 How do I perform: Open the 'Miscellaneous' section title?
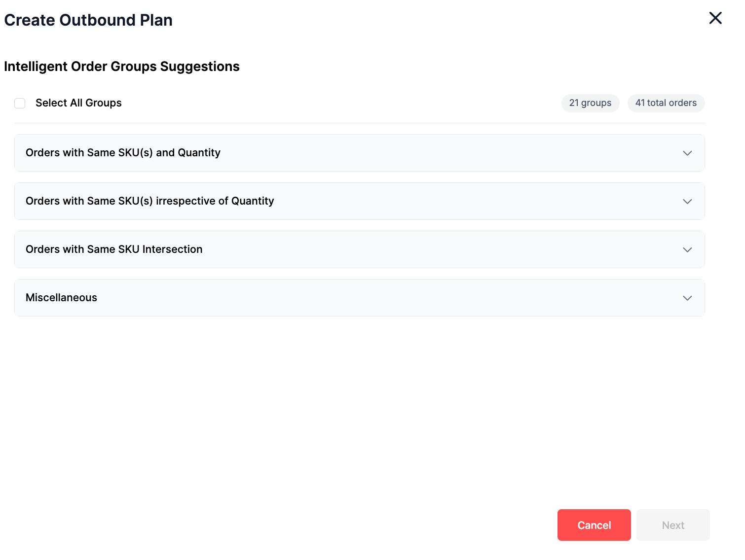(x=61, y=298)
